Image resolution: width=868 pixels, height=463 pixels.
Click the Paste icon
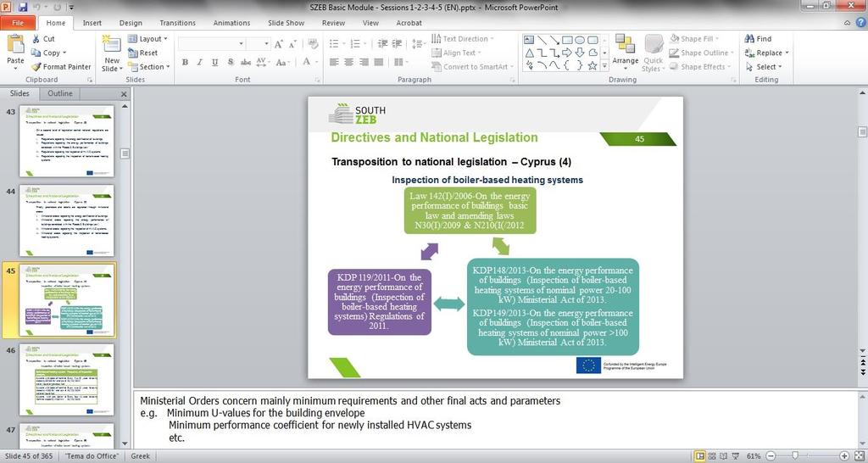click(15, 45)
